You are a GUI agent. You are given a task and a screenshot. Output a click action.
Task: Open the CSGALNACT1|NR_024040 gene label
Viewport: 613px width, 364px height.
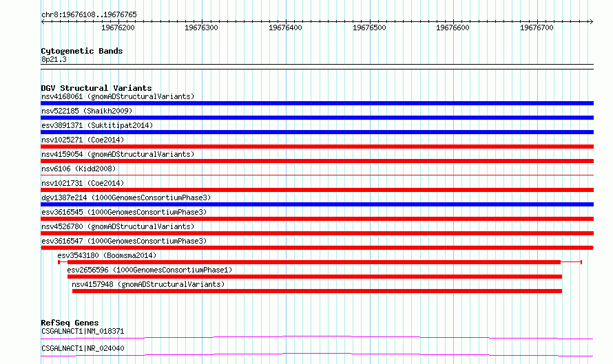pos(83,348)
